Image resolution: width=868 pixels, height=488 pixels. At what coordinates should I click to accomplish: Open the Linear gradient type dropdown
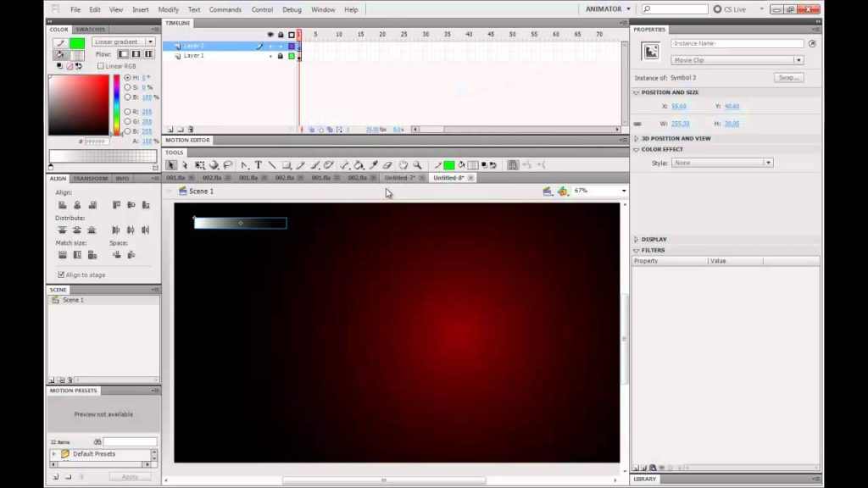click(x=124, y=42)
